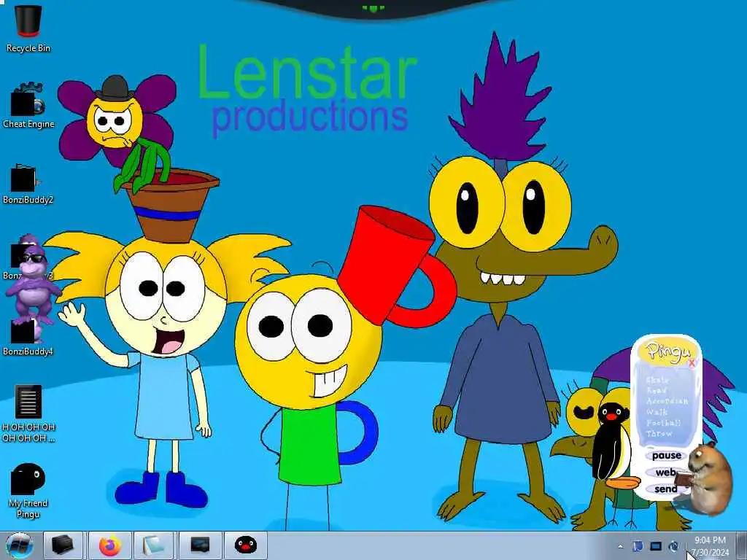747x560 pixels.
Task: Choose Read in Pingu's menu
Action: [x=657, y=391]
